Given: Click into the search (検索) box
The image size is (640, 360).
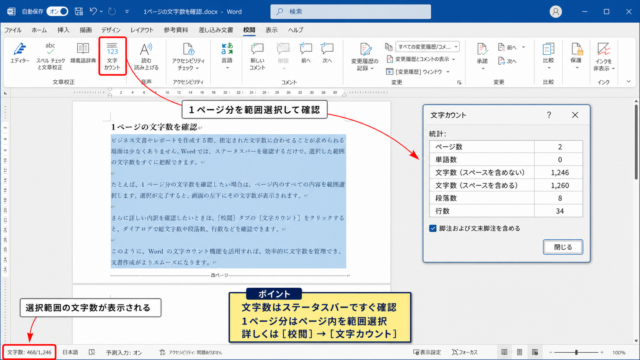Looking at the screenshot, I should [351, 11].
